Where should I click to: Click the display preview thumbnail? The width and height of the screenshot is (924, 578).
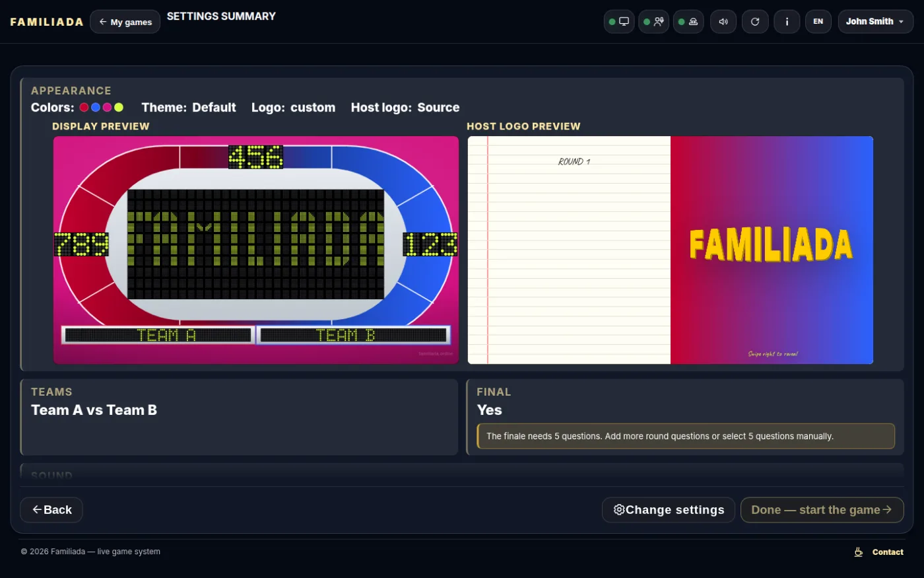[256, 250]
